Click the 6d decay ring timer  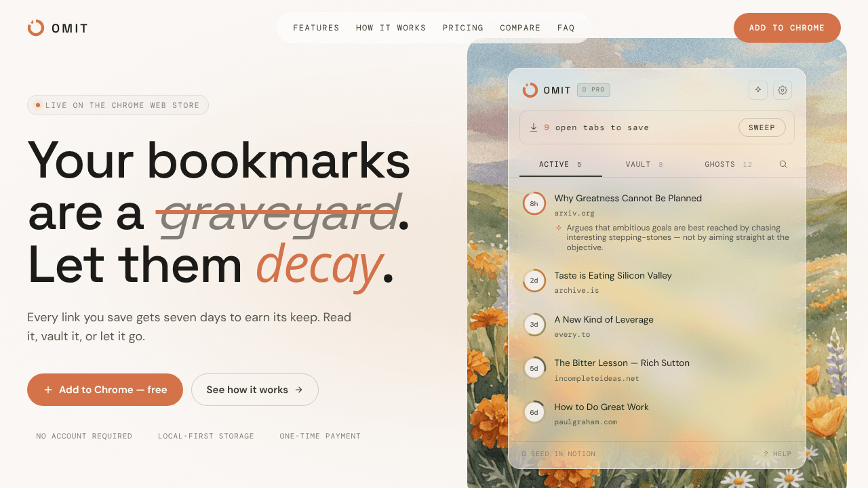pos(534,412)
